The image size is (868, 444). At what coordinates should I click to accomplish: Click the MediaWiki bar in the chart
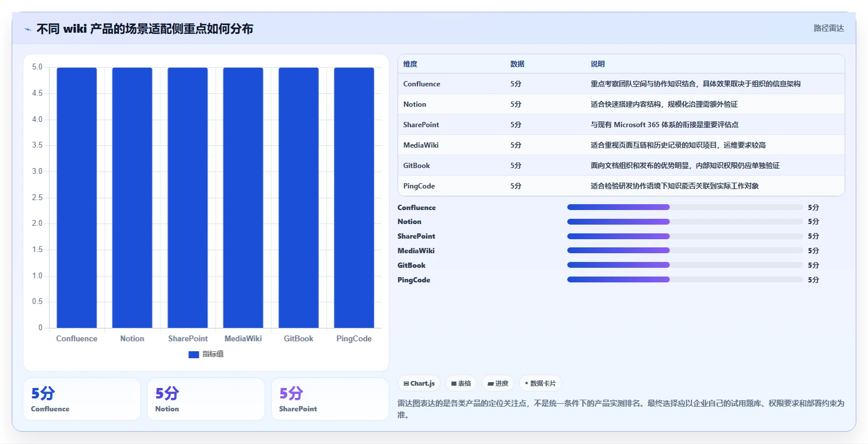point(243,197)
